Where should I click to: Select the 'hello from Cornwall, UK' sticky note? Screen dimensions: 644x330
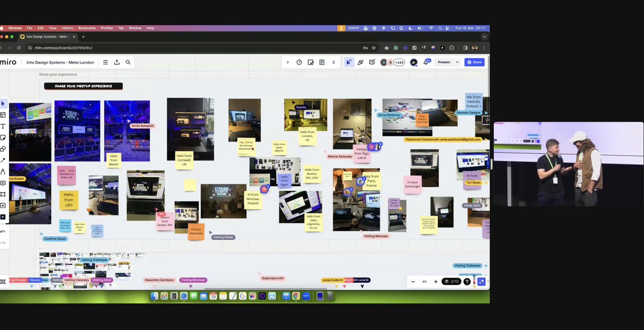[184, 159]
